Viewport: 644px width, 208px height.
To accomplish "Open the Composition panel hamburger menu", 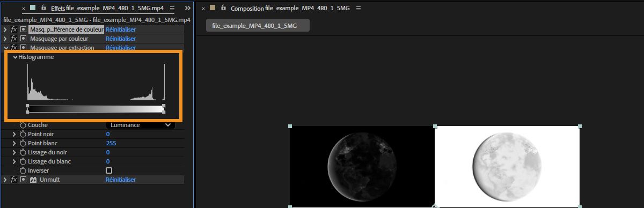I will (358, 9).
